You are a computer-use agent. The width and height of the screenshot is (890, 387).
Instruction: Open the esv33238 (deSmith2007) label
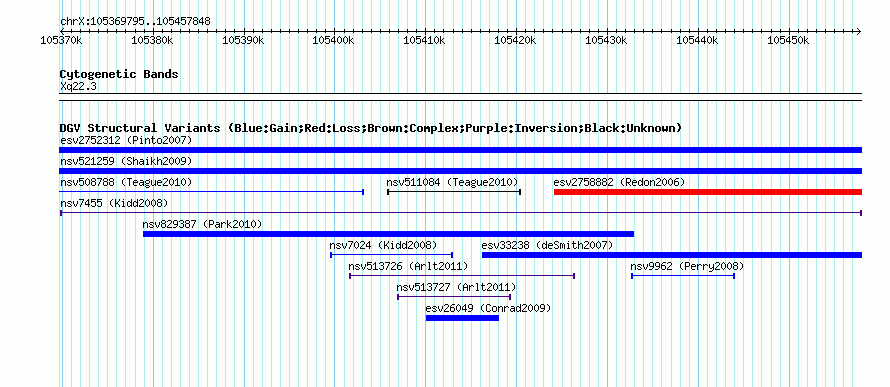(x=547, y=245)
